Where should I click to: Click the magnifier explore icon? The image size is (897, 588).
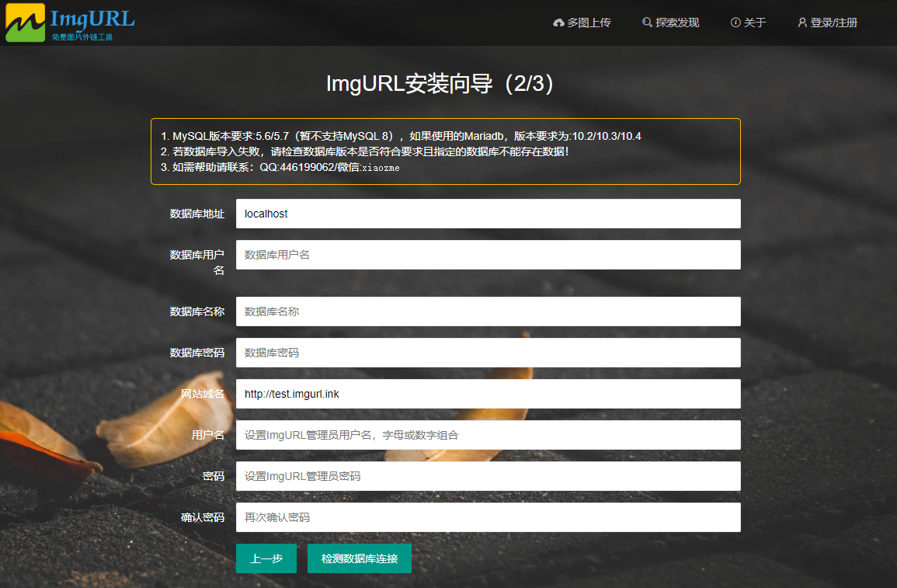coord(647,23)
